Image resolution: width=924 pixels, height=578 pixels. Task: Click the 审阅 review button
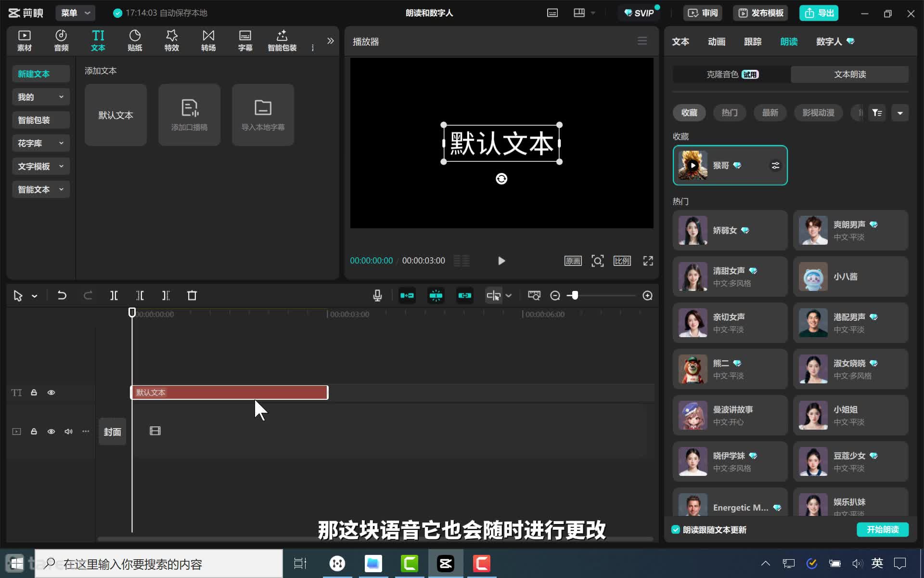703,13
